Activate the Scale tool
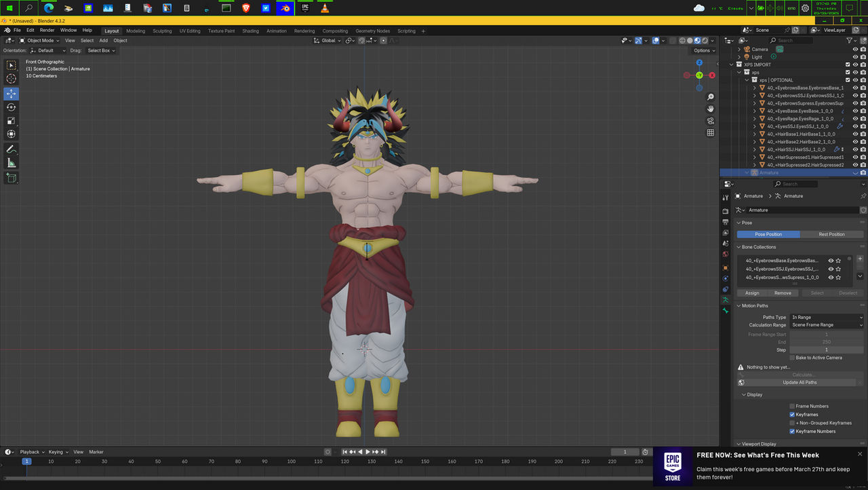 11,121
